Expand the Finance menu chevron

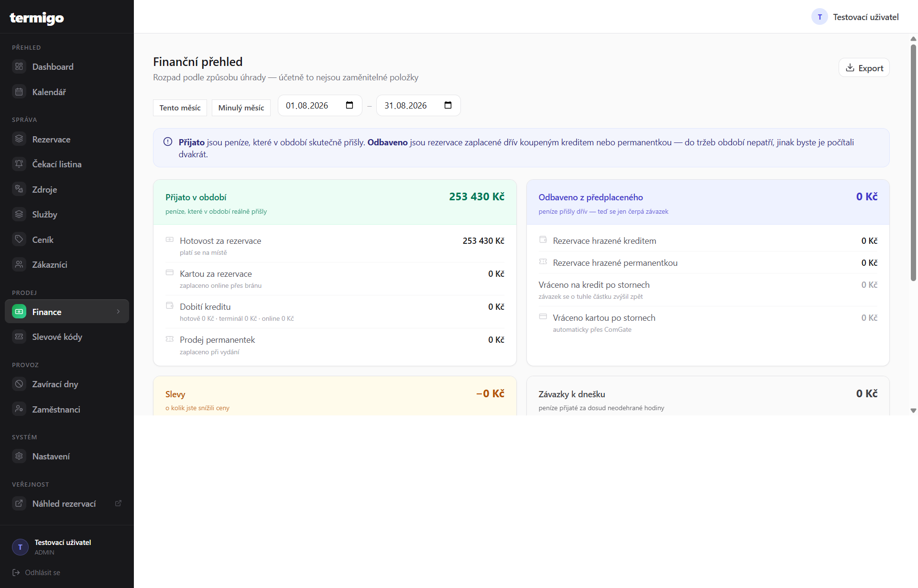[x=119, y=312]
